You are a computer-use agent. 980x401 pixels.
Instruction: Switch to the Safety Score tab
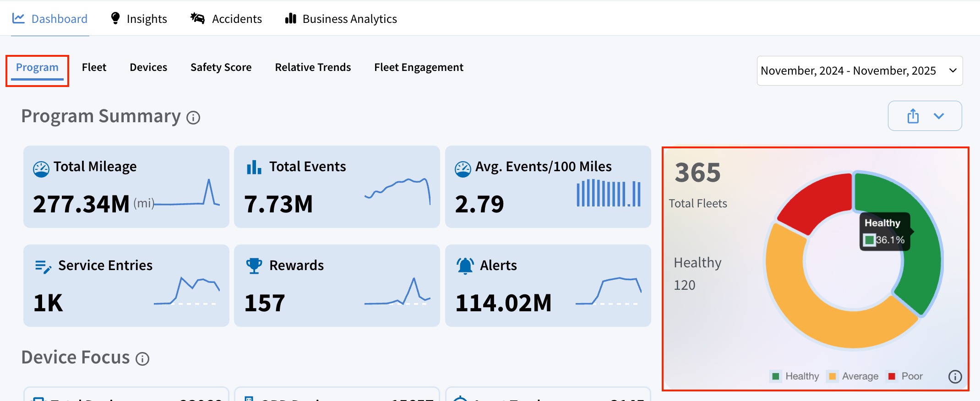pos(221,67)
